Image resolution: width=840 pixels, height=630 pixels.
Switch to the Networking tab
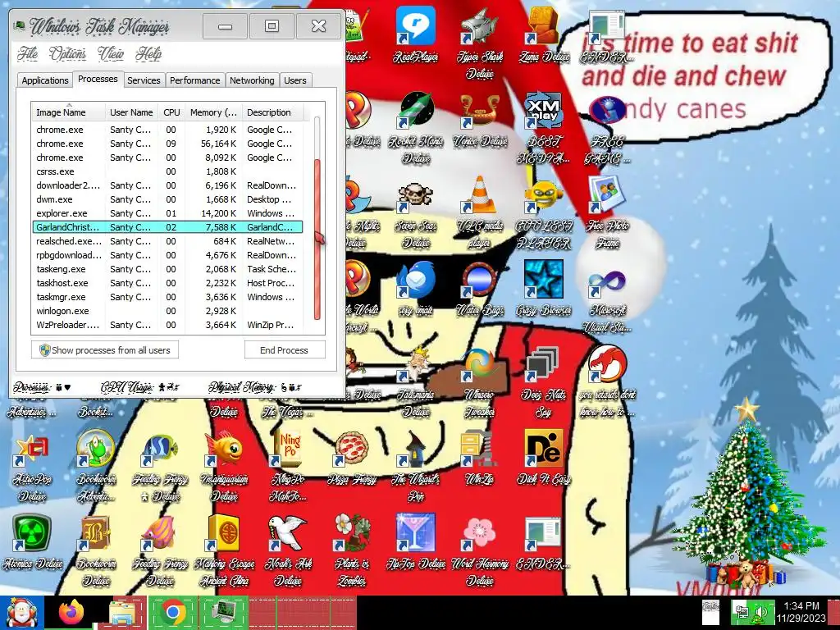[252, 80]
